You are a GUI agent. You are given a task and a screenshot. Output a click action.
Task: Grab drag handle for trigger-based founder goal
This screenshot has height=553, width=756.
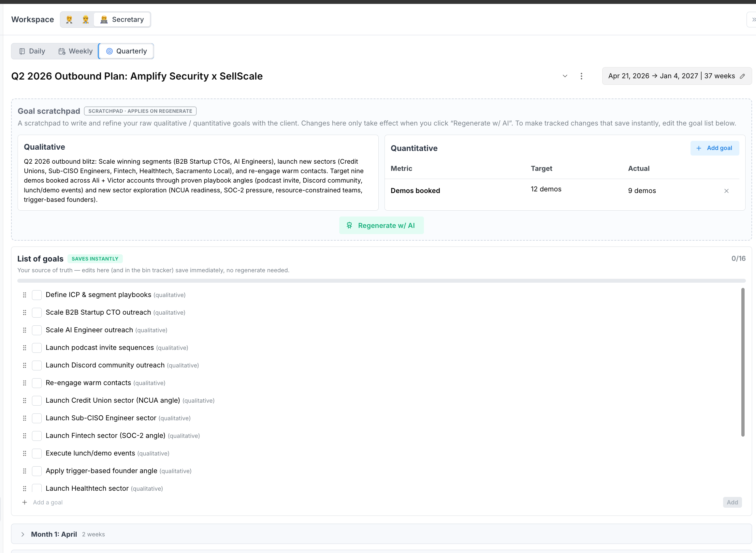click(24, 471)
